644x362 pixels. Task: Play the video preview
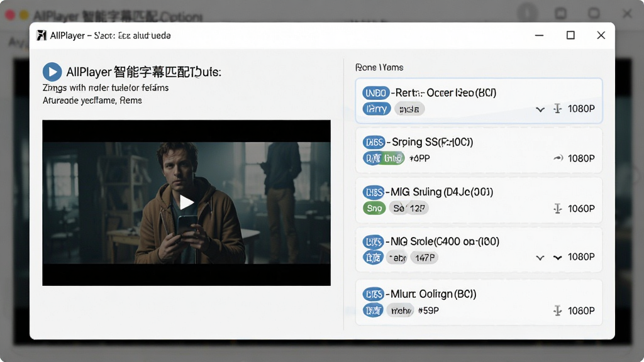tap(186, 202)
